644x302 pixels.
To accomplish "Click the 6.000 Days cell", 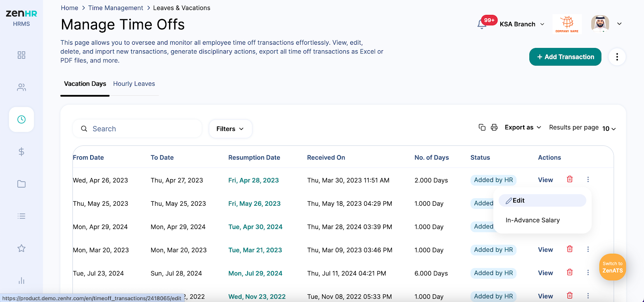I will [x=431, y=273].
